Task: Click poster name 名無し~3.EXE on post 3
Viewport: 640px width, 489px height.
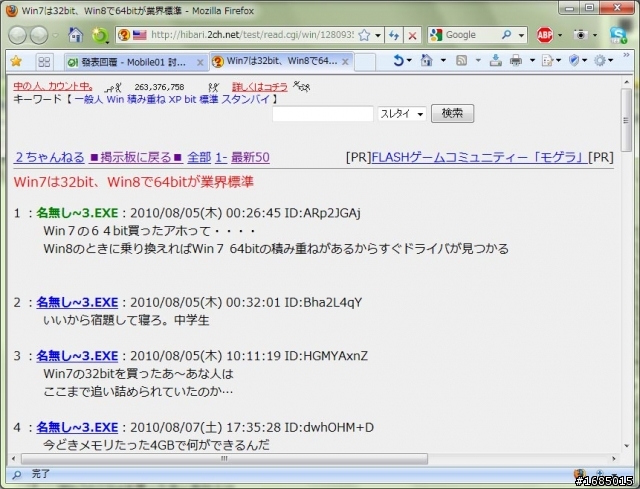Action: click(77, 356)
